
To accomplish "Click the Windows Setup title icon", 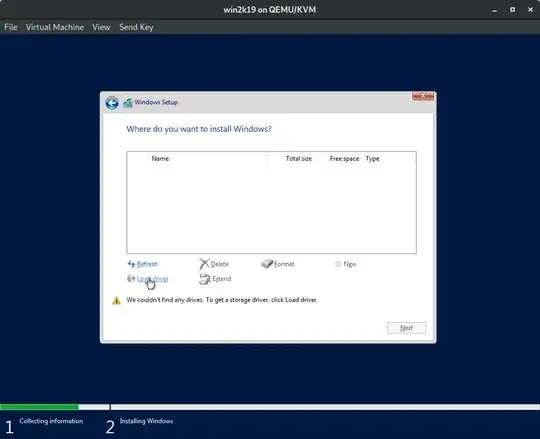I will tap(128, 103).
